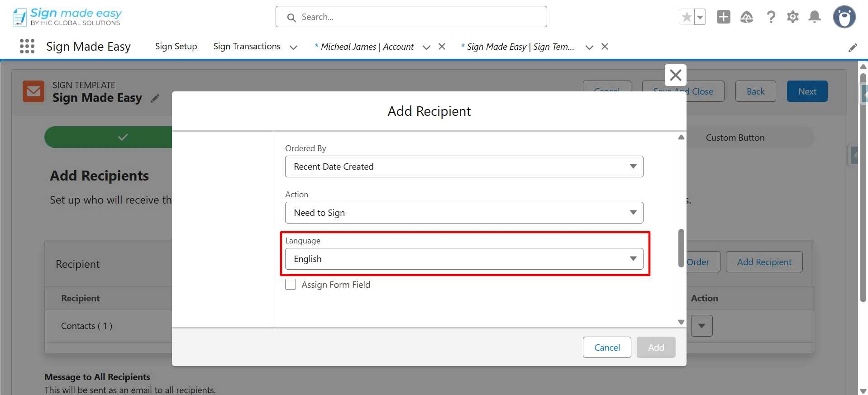Open the App Launcher grid icon
The image size is (868, 395).
click(27, 46)
